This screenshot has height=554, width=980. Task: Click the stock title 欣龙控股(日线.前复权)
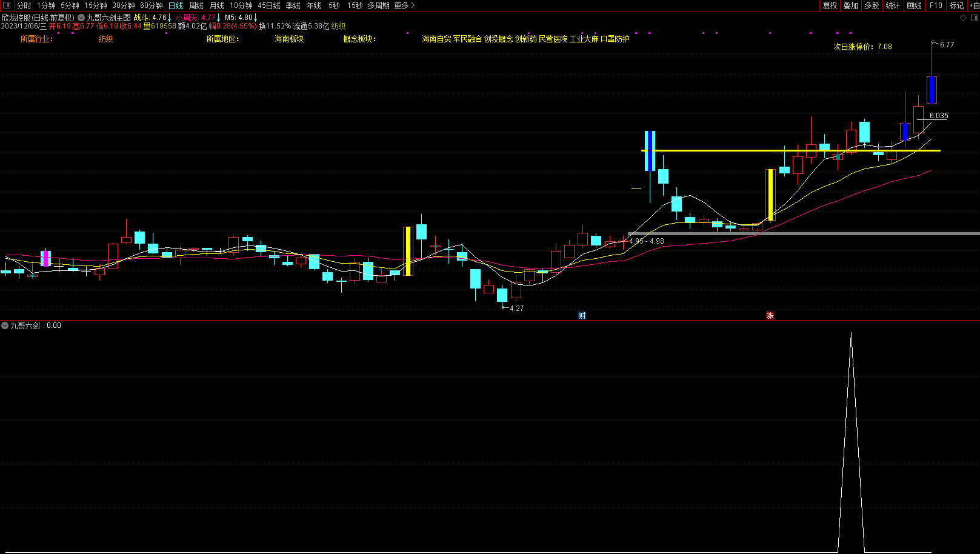pyautogui.click(x=38, y=18)
